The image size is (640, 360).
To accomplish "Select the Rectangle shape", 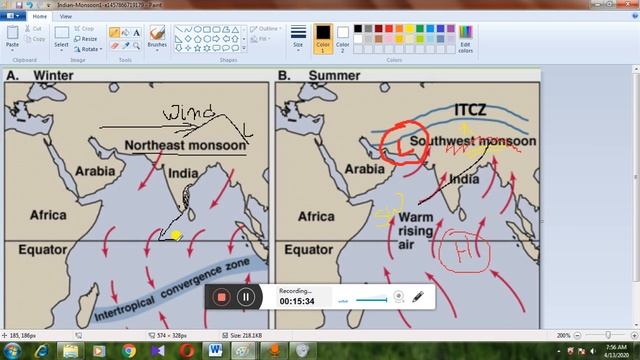I will pyautogui.click(x=207, y=29).
